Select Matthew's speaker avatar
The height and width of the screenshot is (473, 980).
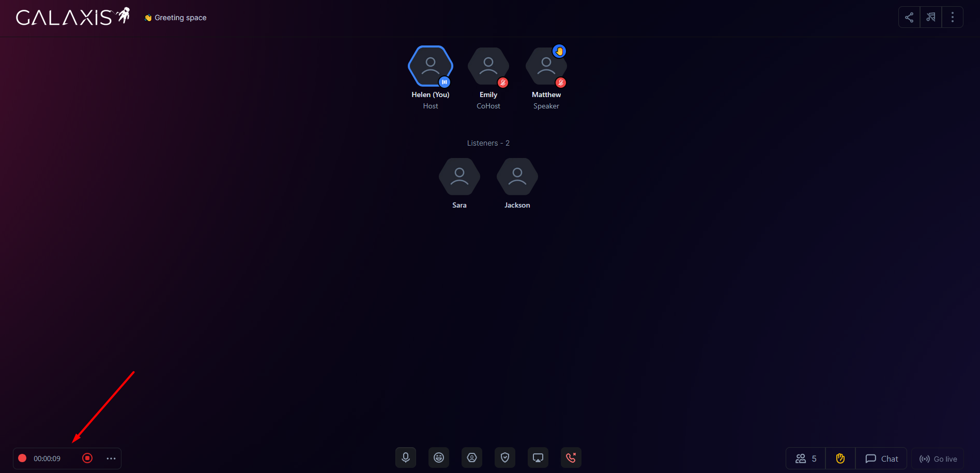point(546,67)
